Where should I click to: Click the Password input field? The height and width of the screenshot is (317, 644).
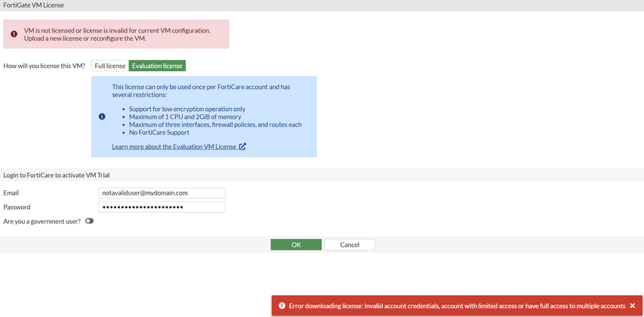[x=162, y=207]
